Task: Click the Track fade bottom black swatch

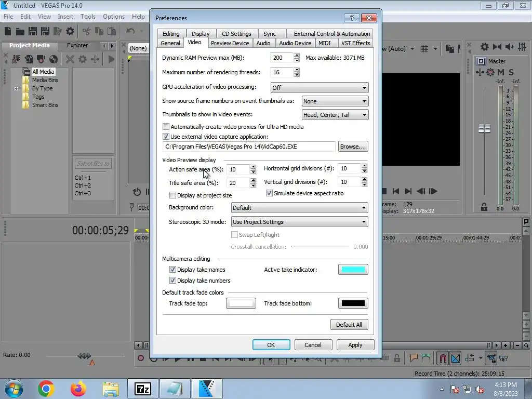Action: pos(353,303)
